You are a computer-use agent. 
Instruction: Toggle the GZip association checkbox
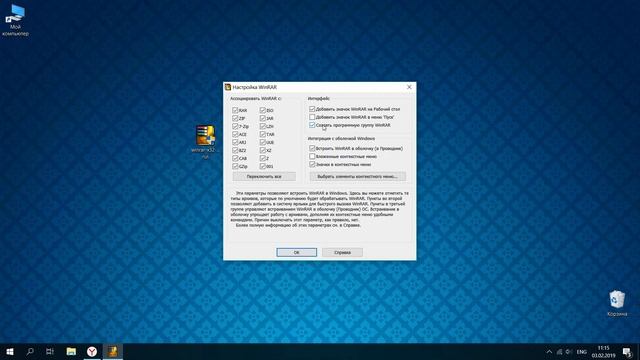click(x=235, y=166)
